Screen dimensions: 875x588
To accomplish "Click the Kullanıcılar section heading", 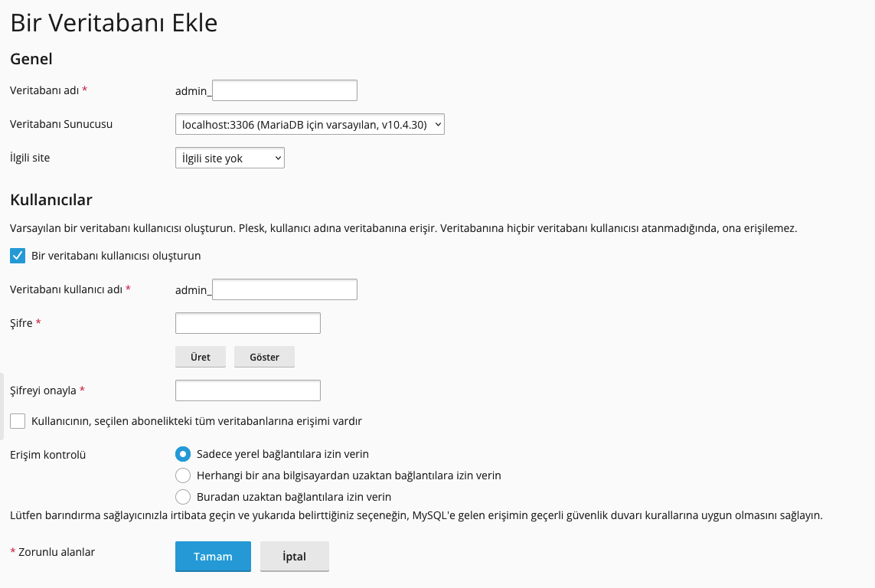I will click(51, 201).
